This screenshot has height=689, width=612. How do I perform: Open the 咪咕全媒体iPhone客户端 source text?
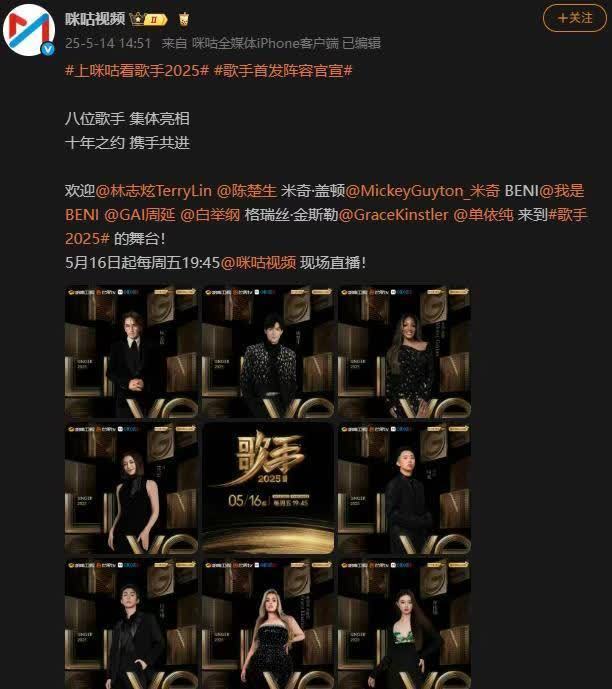click(x=265, y=43)
